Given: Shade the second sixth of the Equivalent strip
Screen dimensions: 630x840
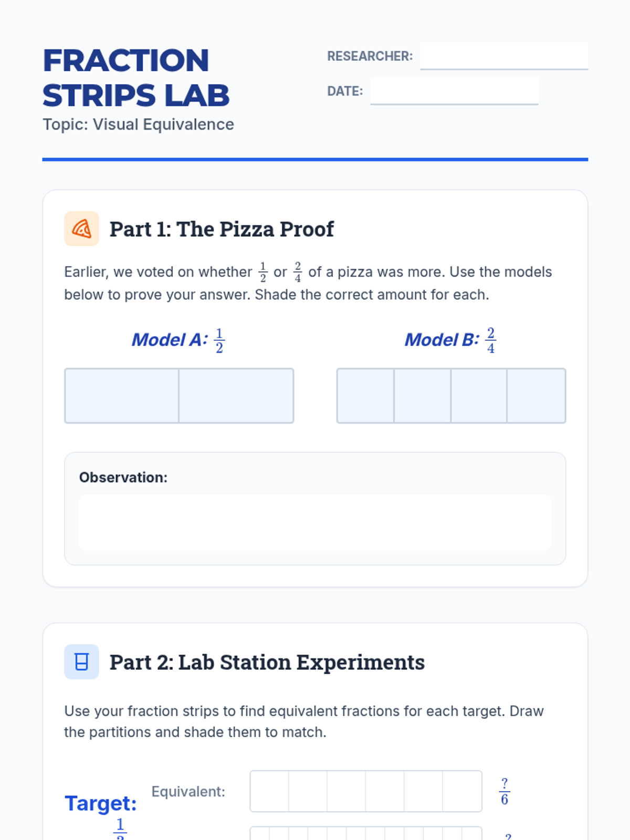Looking at the screenshot, I should [x=308, y=791].
